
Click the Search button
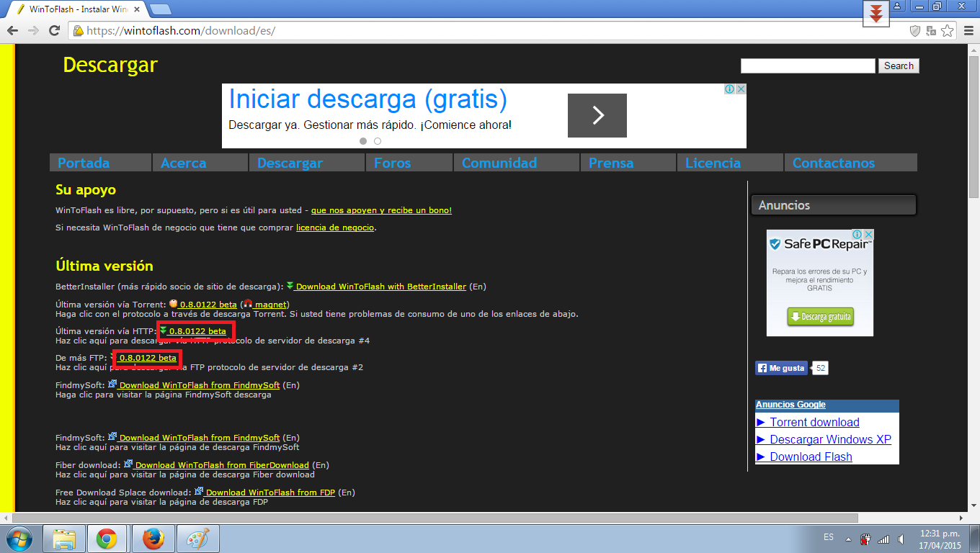pos(899,66)
